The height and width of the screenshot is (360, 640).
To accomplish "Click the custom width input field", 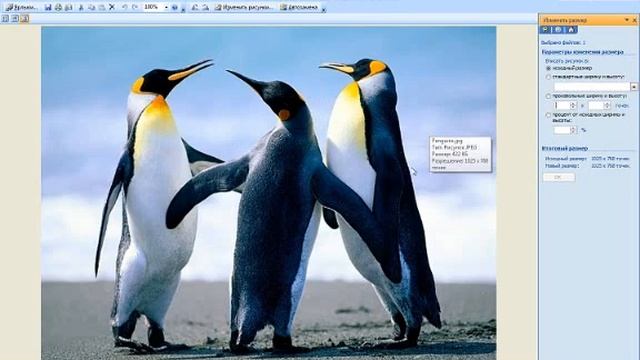I will (562, 105).
